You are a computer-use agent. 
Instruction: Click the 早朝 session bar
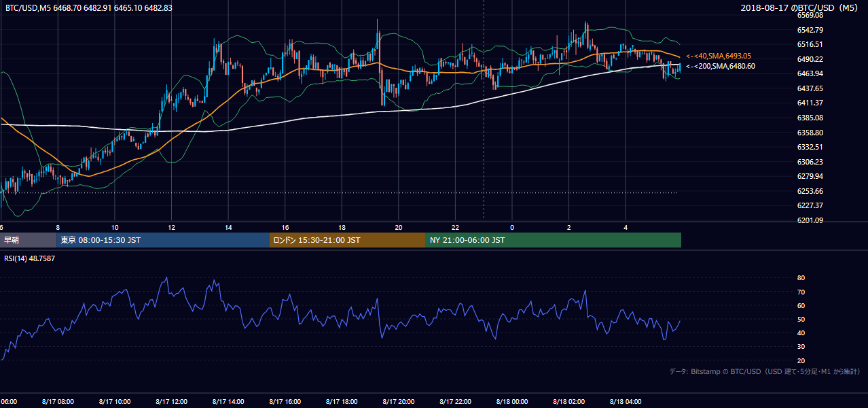tap(28, 240)
